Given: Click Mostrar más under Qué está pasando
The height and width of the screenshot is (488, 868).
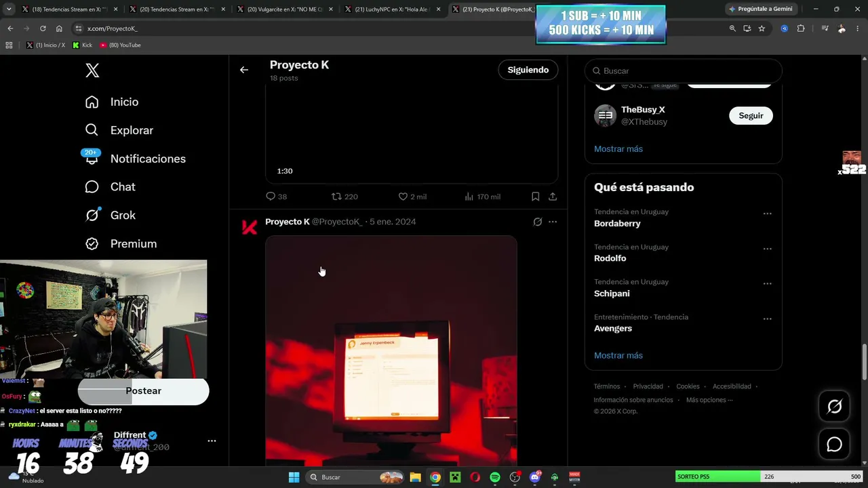Looking at the screenshot, I should coord(618,355).
